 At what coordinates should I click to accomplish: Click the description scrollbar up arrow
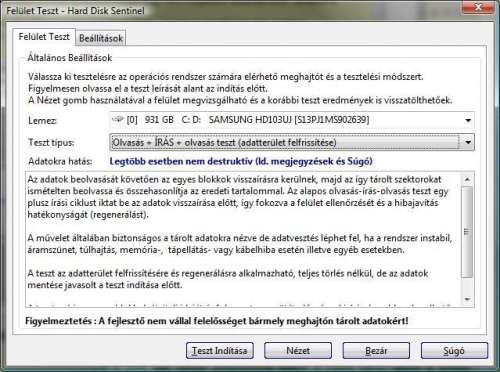[467, 179]
